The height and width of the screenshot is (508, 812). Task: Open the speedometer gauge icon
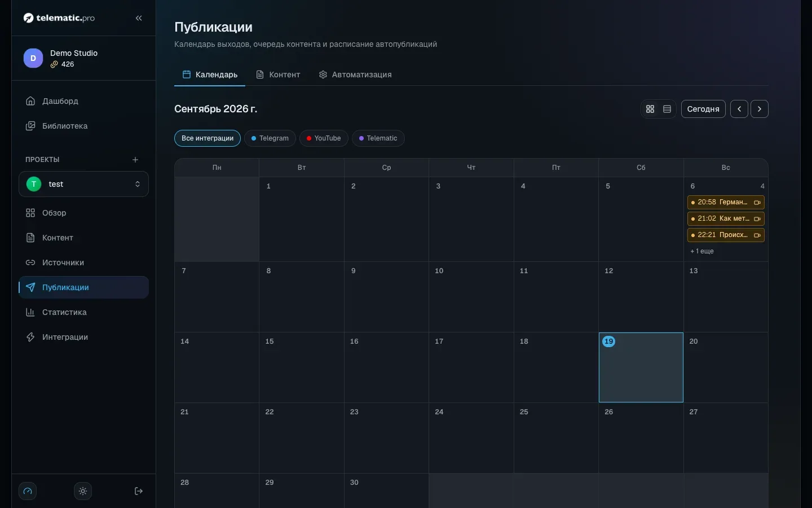[x=28, y=491]
